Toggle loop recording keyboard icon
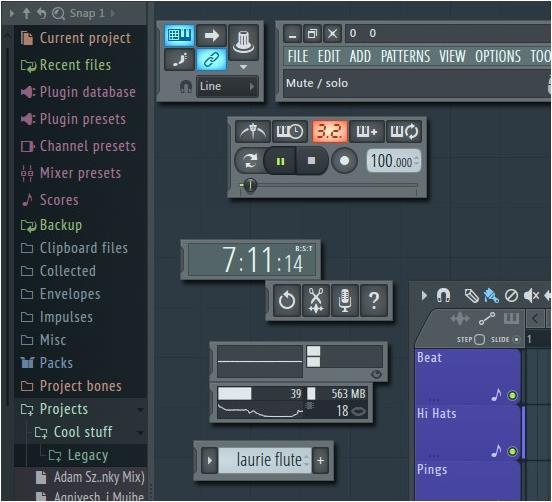Image resolution: width=552 pixels, height=502 pixels. pos(403,132)
